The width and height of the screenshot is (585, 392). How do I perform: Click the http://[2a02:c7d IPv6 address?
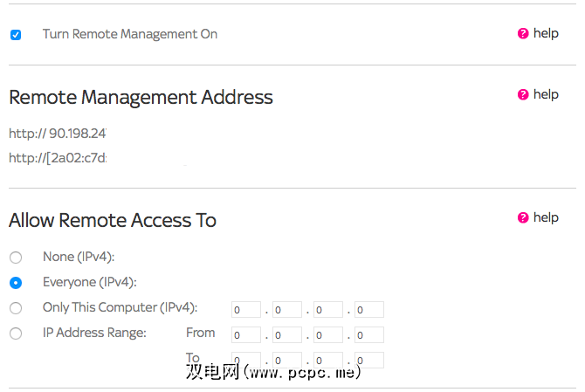[58, 158]
